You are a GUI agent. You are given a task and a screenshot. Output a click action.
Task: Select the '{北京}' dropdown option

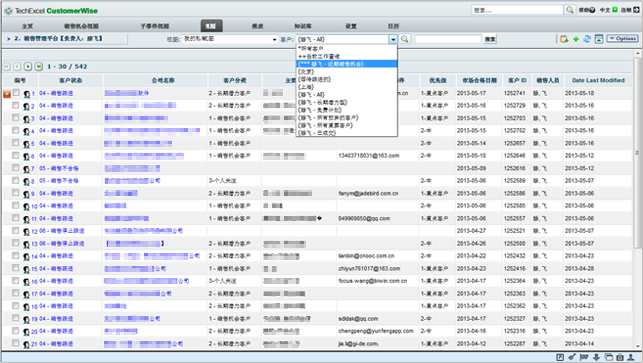pos(347,71)
